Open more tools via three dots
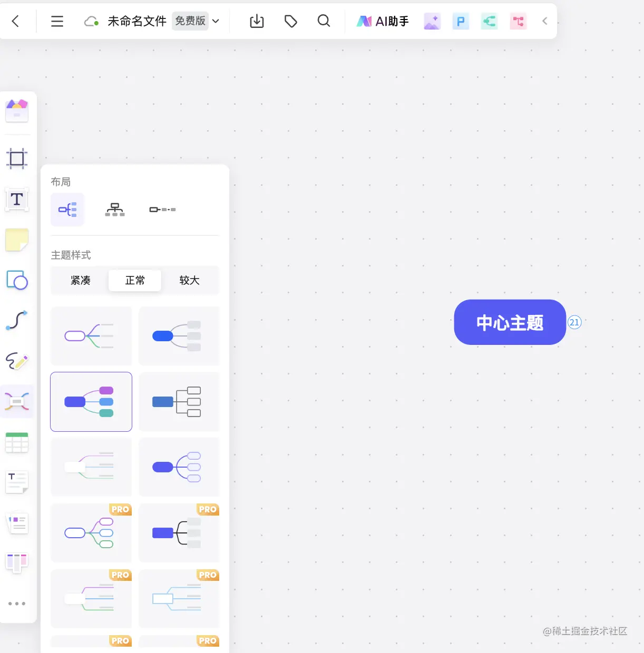The width and height of the screenshot is (644, 653). click(17, 603)
